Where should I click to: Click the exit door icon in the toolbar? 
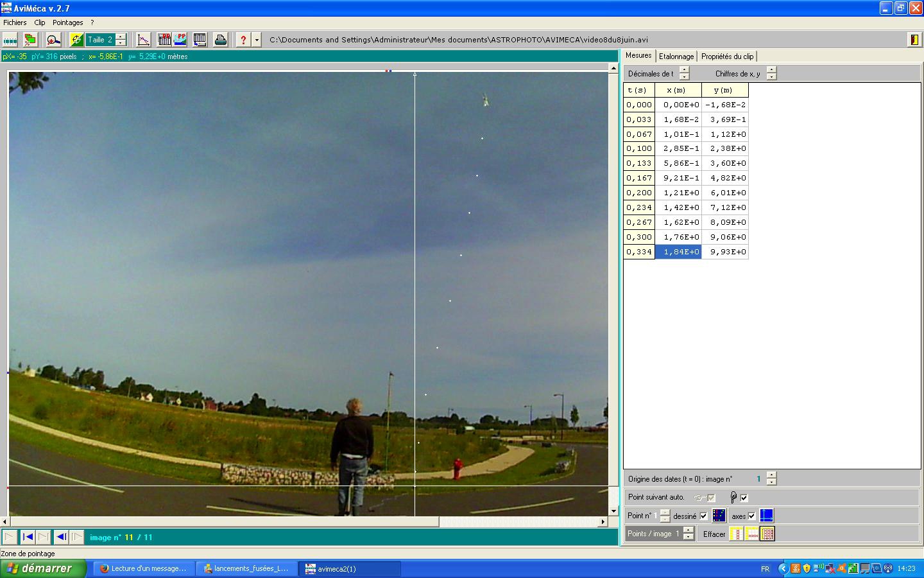point(914,40)
